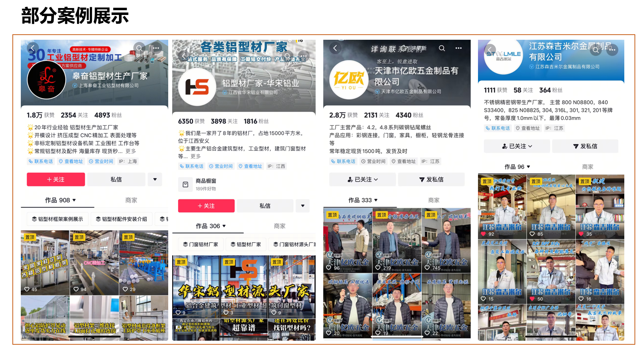Switch to 商家 tab on 天津市亿欧五金 profile
The height and width of the screenshot is (352, 644).
[x=434, y=200]
